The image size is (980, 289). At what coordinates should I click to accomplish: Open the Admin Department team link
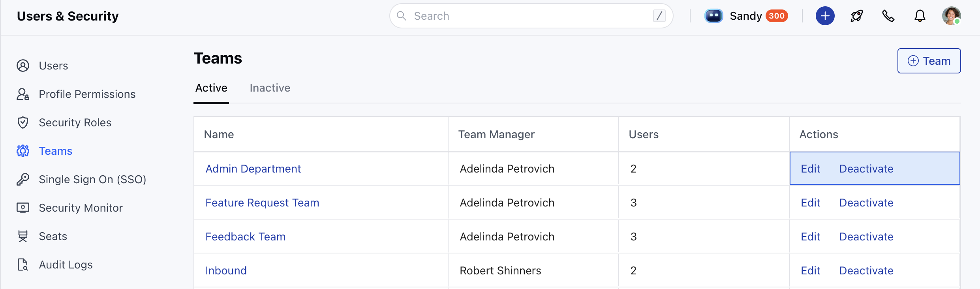click(253, 169)
